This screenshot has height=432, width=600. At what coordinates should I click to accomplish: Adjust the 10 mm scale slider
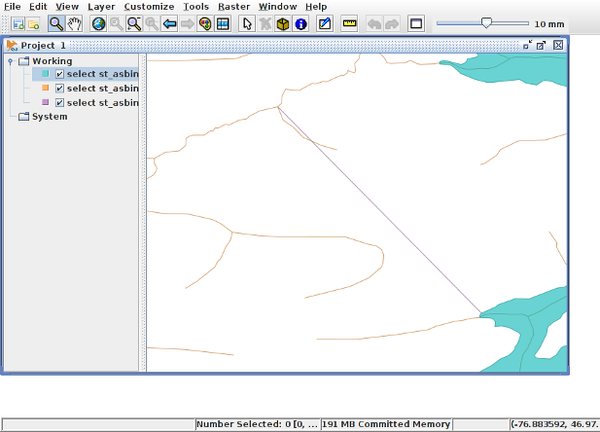coord(487,22)
